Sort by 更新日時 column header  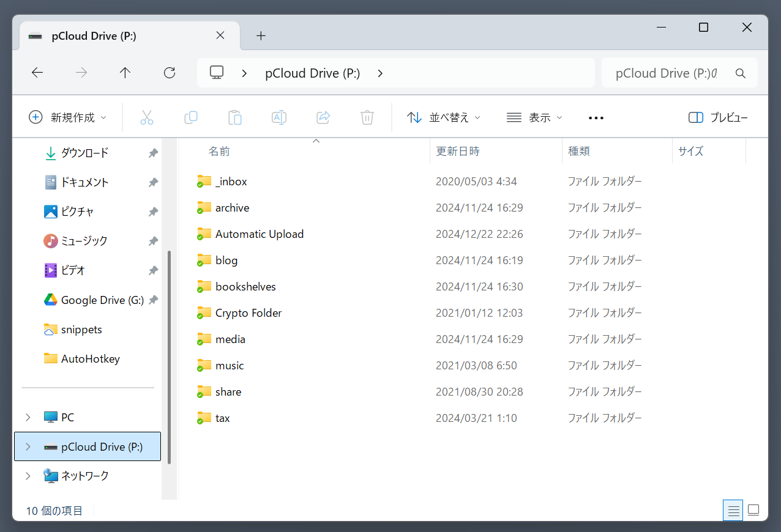point(457,151)
